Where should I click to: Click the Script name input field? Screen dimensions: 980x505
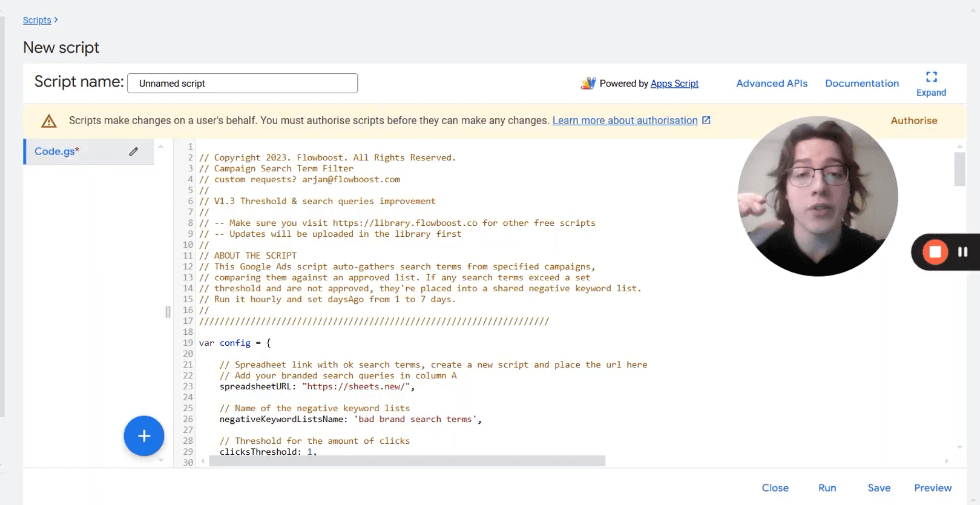[243, 84]
